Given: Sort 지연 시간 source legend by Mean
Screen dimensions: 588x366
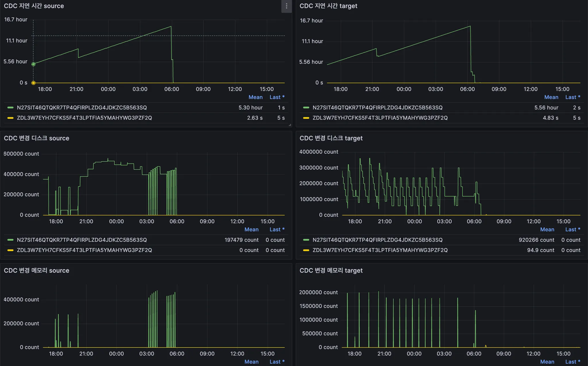Looking at the screenshot, I should click(x=255, y=97).
